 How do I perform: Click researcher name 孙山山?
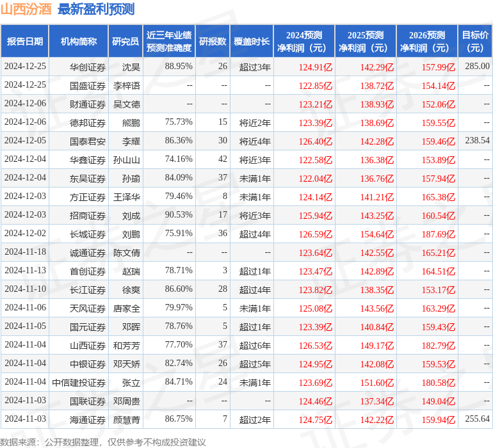point(127,160)
